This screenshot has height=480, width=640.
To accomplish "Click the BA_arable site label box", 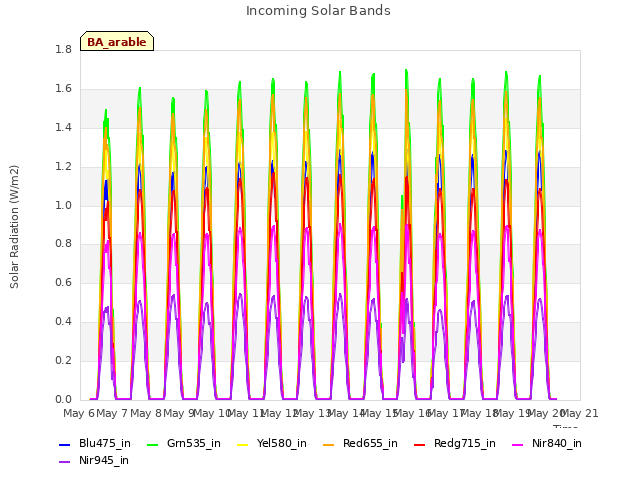I will click(117, 41).
